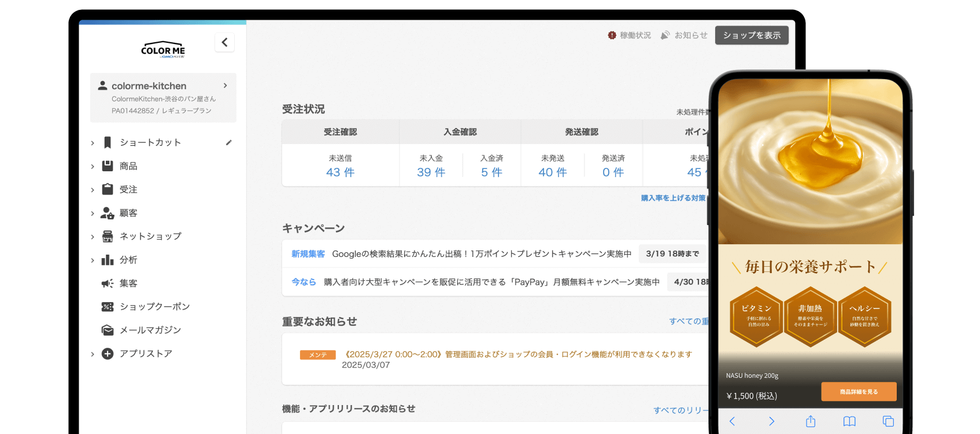Image resolution: width=980 pixels, height=434 pixels.
Task: Open ショップクーポン coupon icon
Action: (108, 307)
